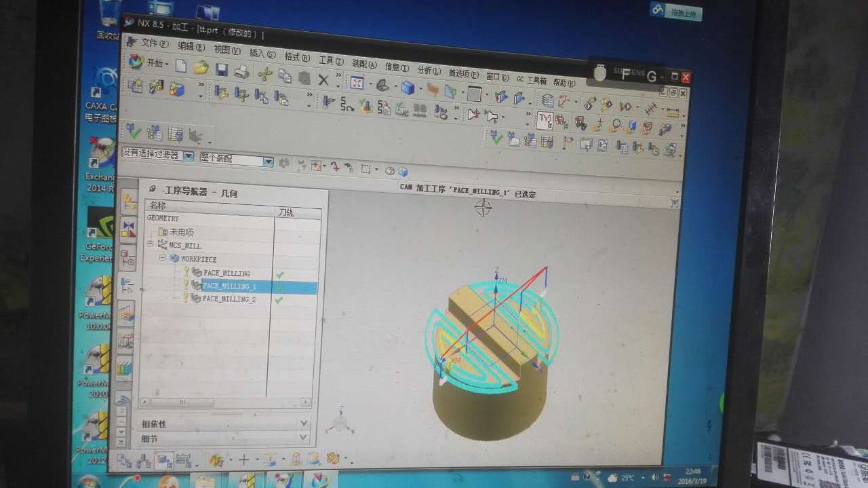
Task: Click the open folder icon in the toolbar
Action: 201,68
